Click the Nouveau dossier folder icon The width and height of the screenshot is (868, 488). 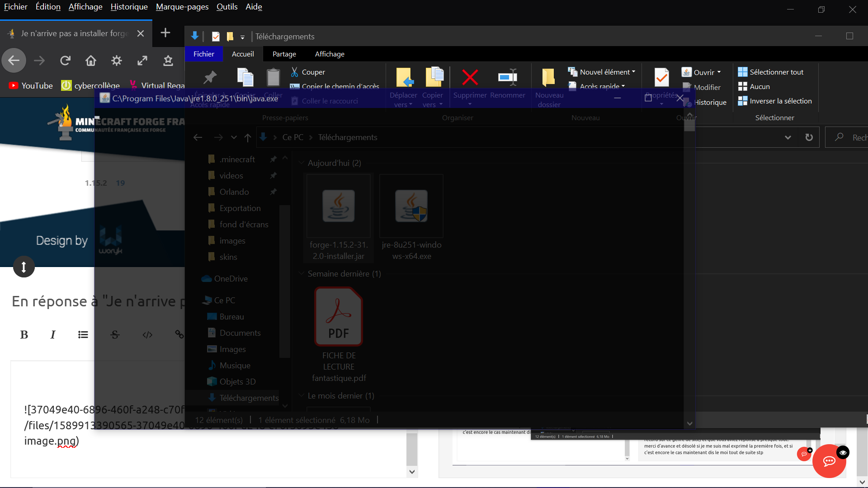pyautogui.click(x=548, y=77)
